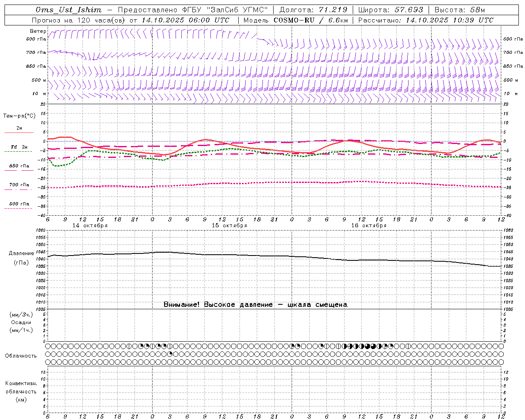Click the station name Oms_Ust_Ishim

point(68,10)
